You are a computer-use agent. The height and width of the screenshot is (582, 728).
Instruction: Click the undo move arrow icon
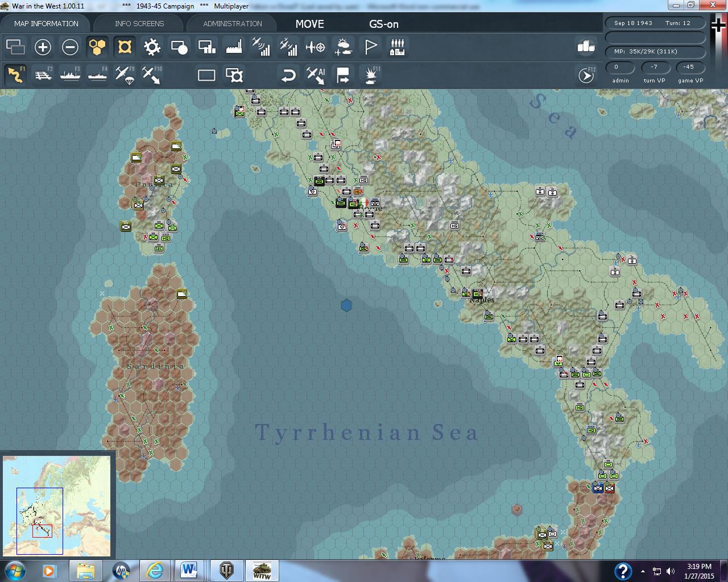click(288, 75)
